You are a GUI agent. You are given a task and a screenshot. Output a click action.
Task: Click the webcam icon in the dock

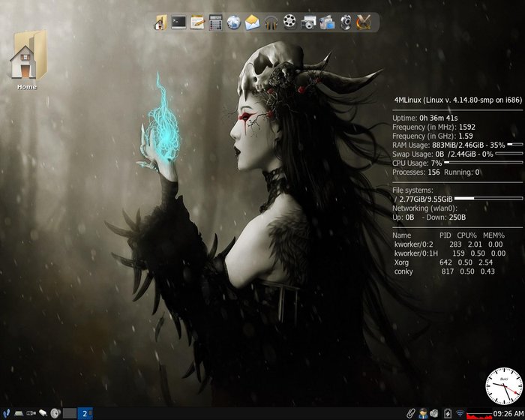tap(346, 22)
